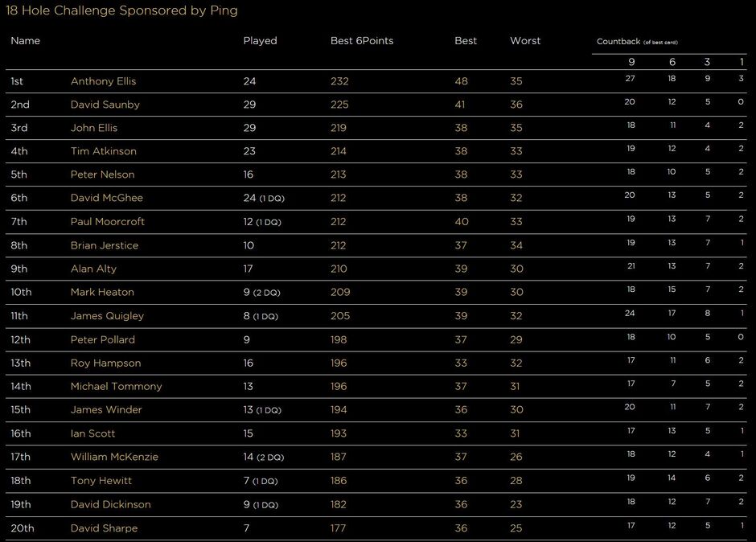This screenshot has width=756, height=542.
Task: Open David McGhee player link
Action: coord(106,198)
